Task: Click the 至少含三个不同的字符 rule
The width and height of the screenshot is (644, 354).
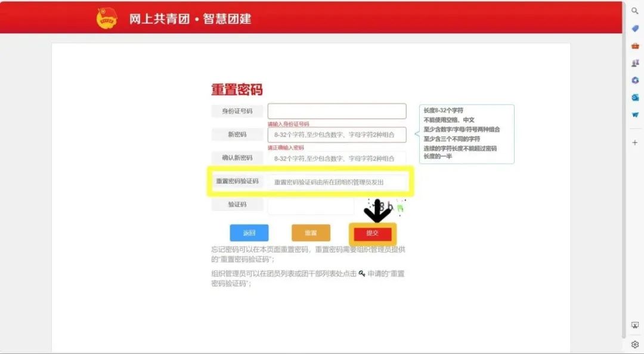Action: click(x=452, y=139)
